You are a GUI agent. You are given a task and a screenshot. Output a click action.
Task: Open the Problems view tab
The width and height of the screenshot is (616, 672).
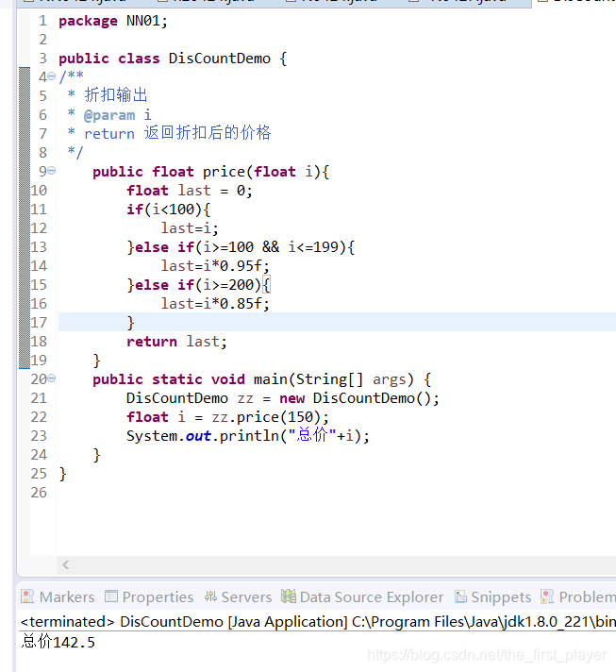click(578, 596)
